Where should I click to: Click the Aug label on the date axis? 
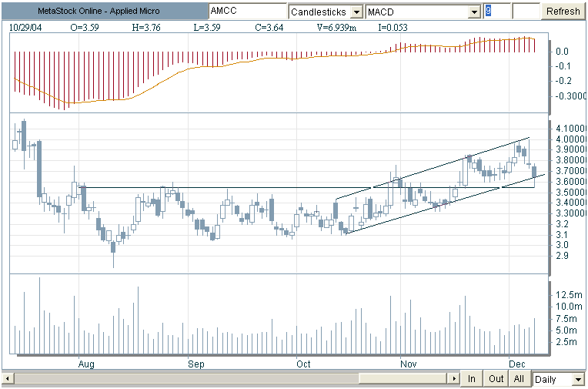(x=86, y=364)
